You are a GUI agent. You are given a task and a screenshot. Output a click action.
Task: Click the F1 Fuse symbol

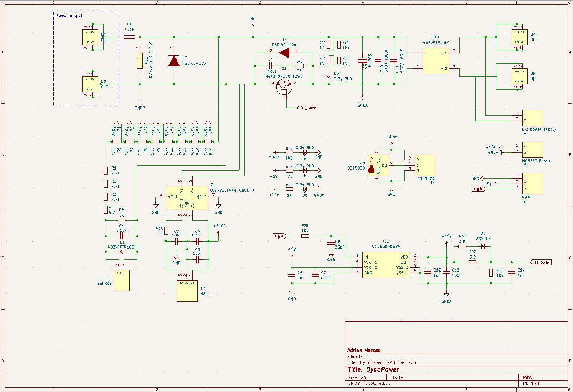point(129,37)
